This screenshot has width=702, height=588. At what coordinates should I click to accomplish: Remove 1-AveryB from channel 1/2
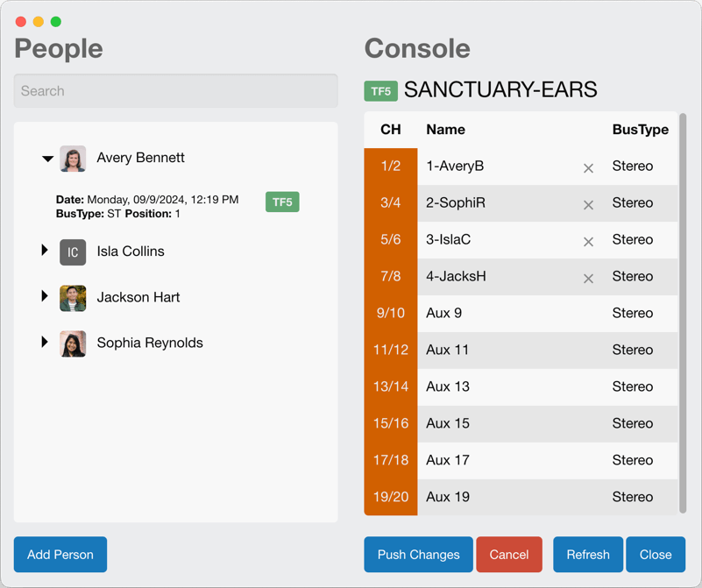(x=588, y=167)
